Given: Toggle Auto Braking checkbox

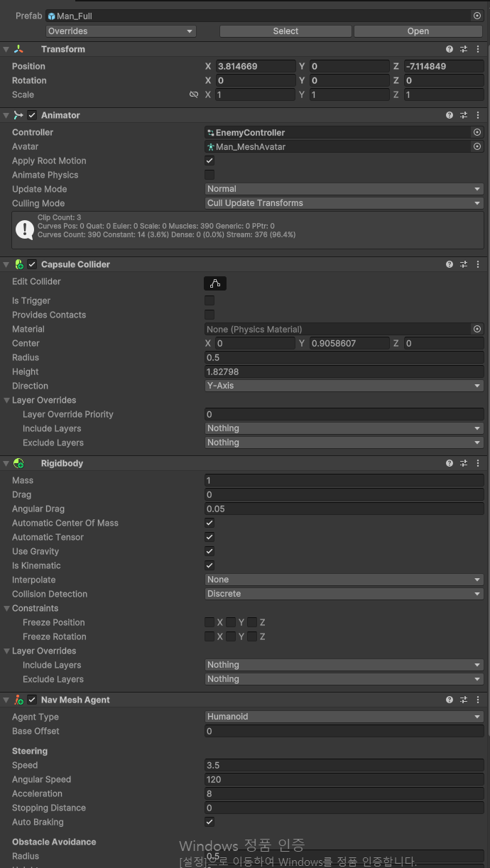Looking at the screenshot, I should (x=209, y=822).
